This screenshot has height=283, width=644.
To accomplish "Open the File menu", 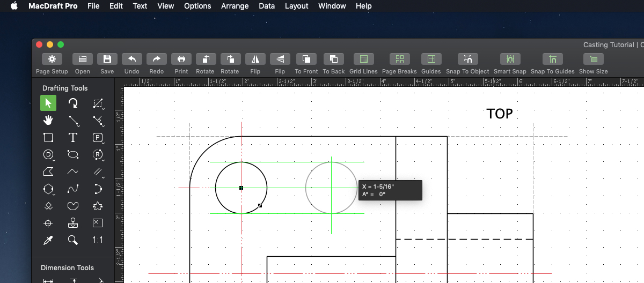I will click(93, 6).
